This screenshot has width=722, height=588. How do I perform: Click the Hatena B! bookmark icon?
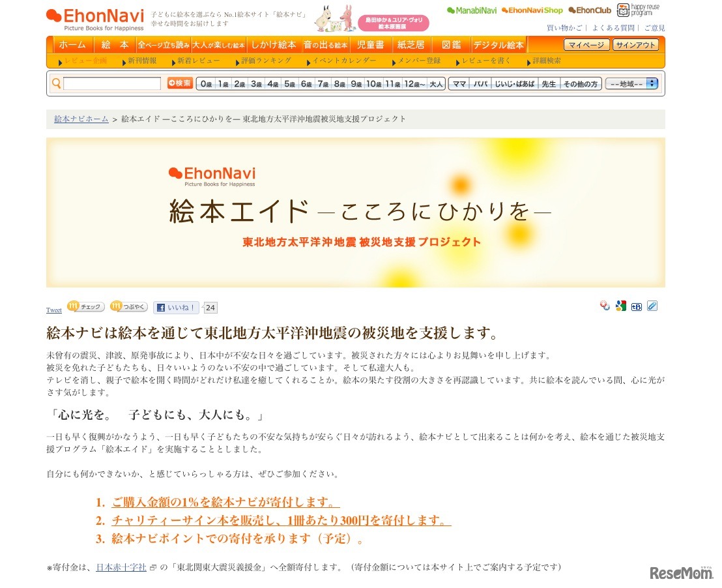click(x=637, y=306)
